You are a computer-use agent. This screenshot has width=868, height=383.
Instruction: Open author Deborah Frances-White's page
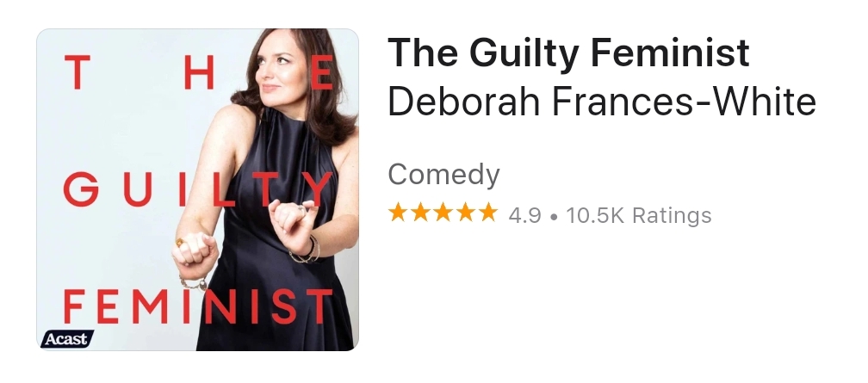pos(602,102)
